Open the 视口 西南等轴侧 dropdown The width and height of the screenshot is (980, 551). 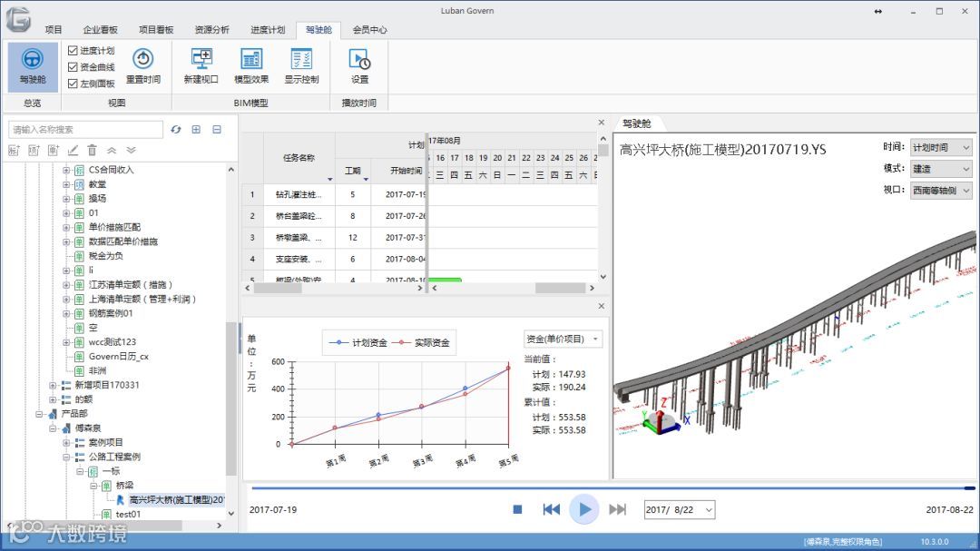point(941,190)
